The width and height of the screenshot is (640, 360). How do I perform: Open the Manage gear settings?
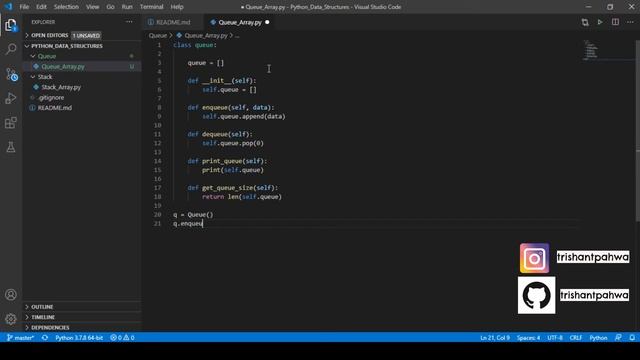[11, 319]
